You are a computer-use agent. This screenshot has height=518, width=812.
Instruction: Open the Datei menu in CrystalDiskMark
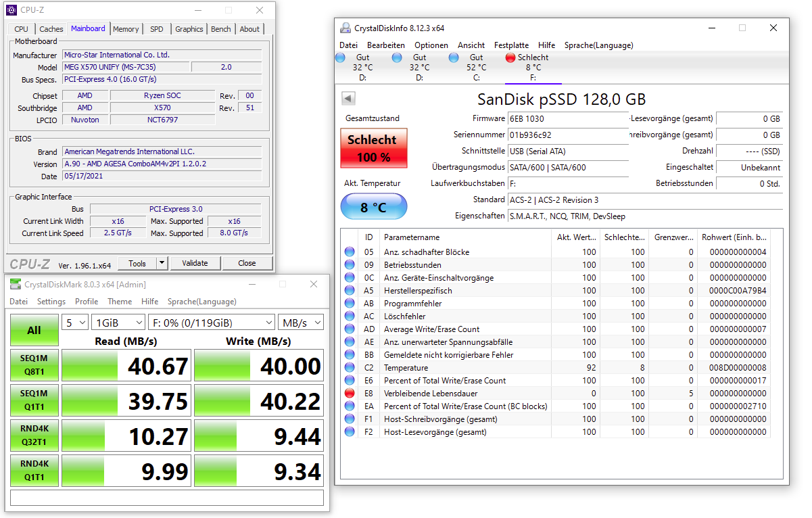(x=18, y=302)
